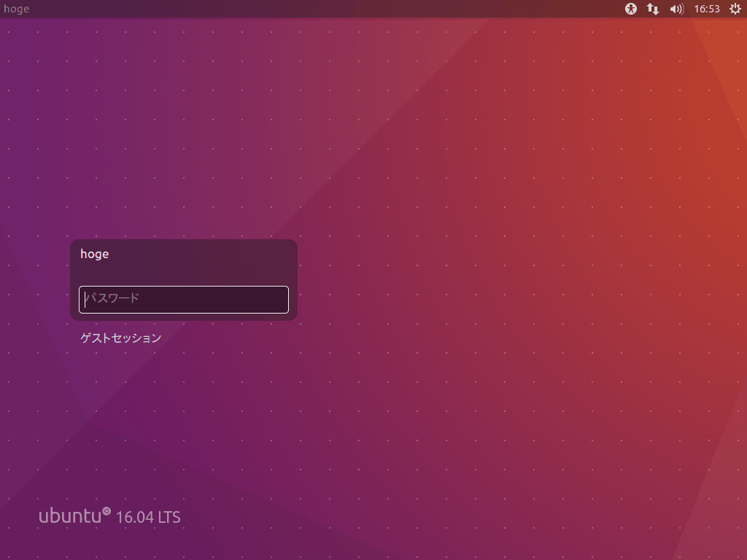
Task: Open the power cog icon
Action: pyautogui.click(x=735, y=9)
